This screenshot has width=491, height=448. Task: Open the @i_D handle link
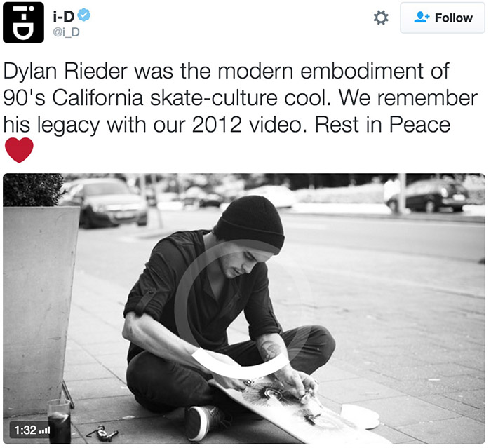tap(65, 31)
